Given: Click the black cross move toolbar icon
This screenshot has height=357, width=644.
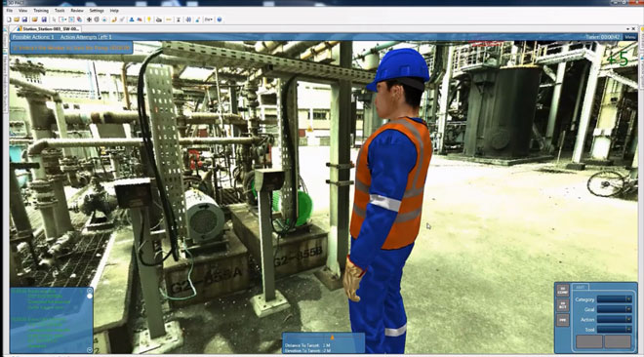Looking at the screenshot, I should coord(89,20).
